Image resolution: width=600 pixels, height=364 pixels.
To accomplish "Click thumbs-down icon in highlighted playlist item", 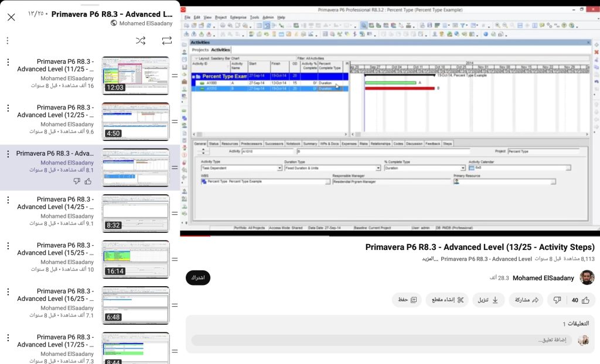I will [77, 181].
